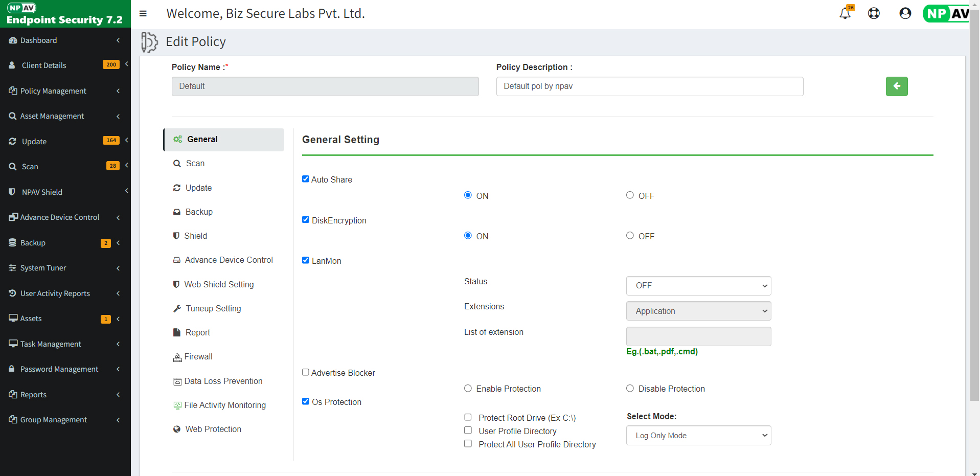980x476 pixels.
Task: Open Dashboard from the sidebar
Action: tap(38, 40)
